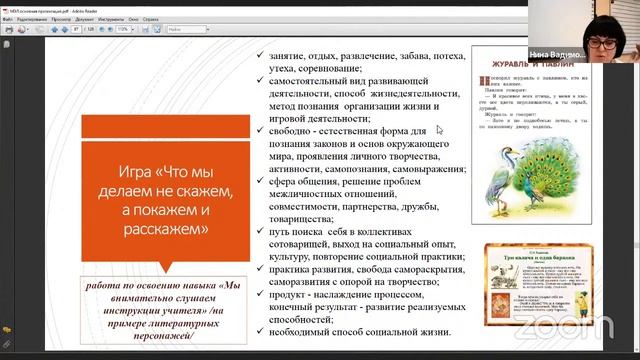Open the Pages panel icon in left sidebar
Viewport: 640px width, 360px height.
7,44
